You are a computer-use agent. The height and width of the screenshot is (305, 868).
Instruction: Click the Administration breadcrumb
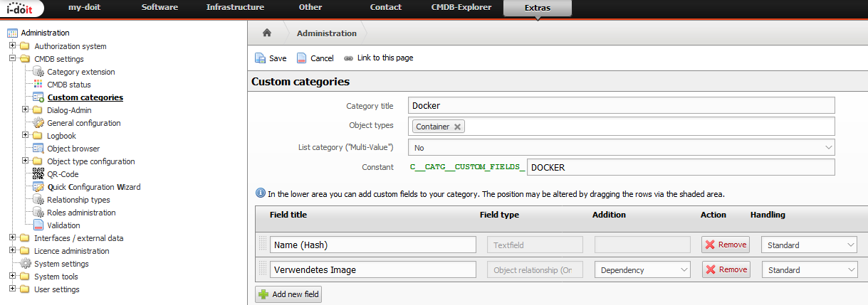327,33
